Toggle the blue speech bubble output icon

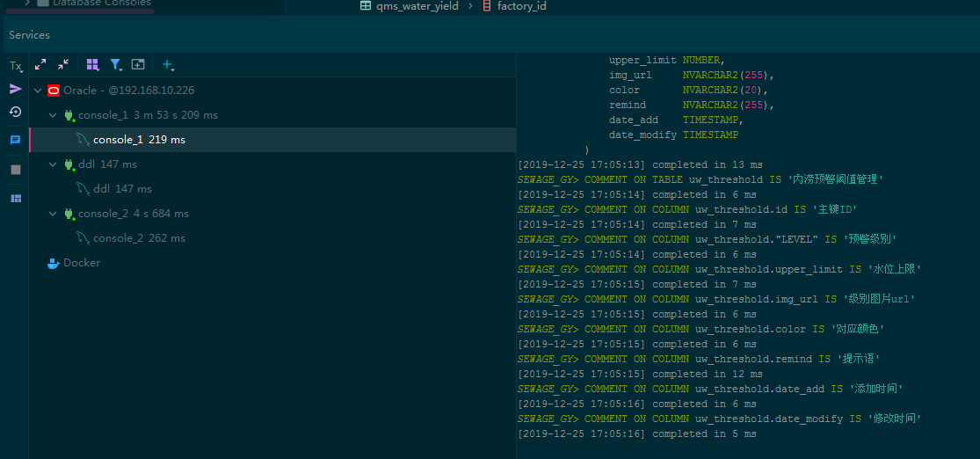[x=16, y=140]
